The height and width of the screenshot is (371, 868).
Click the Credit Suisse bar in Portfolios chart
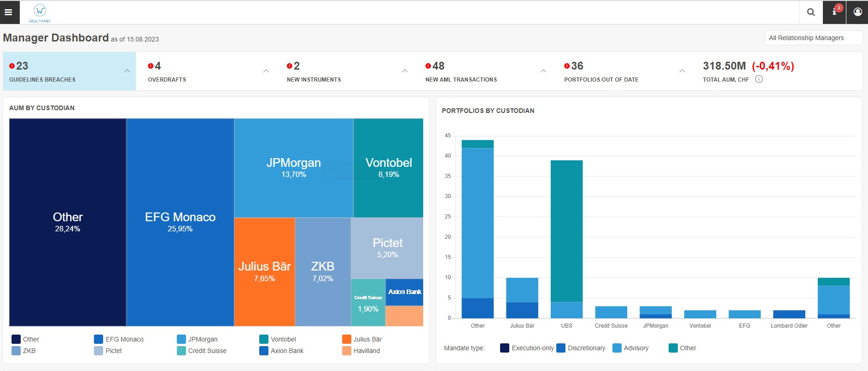click(611, 312)
